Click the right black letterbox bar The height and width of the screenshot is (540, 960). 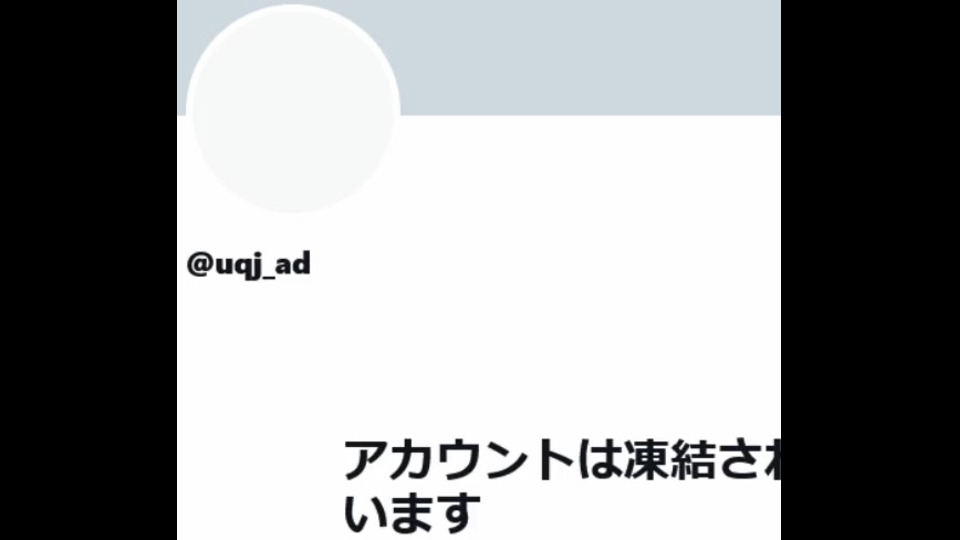[x=871, y=270]
